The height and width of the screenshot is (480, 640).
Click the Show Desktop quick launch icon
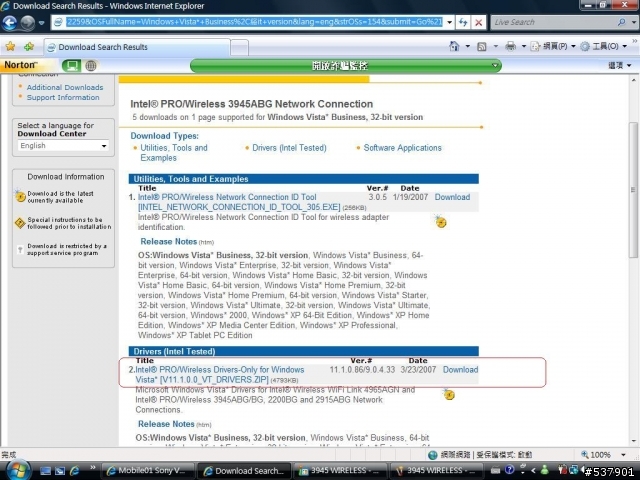point(45,471)
